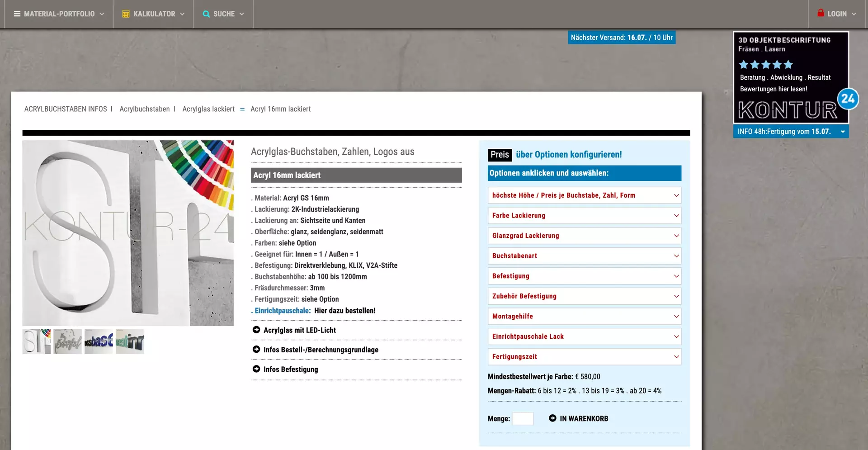Image resolution: width=868 pixels, height=450 pixels.
Task: Expand the Befestigung dropdown
Action: coord(585,276)
